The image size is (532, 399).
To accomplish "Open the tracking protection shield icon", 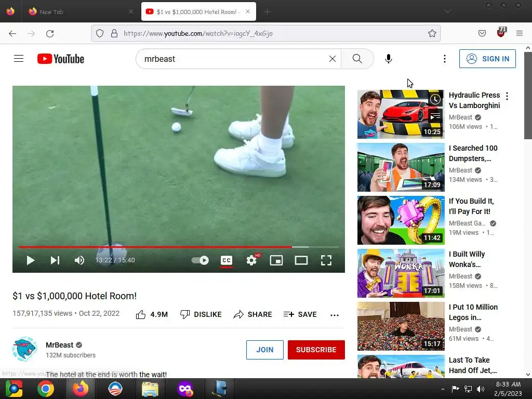I will coord(100,33).
